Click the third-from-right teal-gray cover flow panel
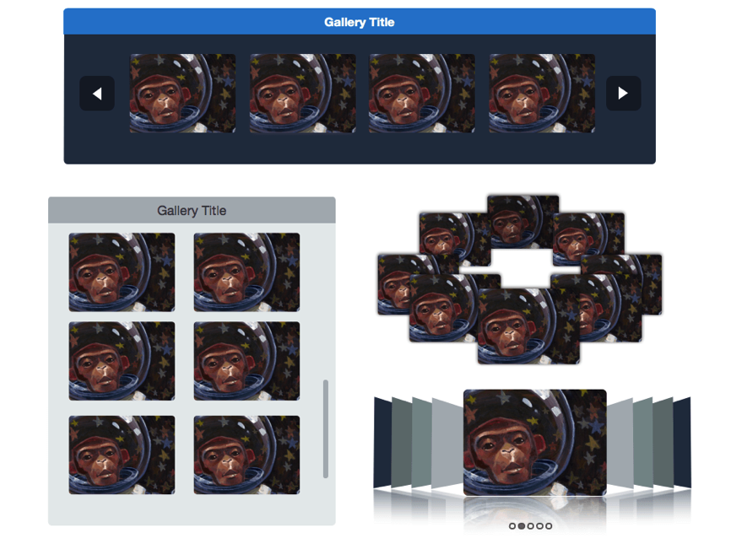Image resolution: width=747 pixels, height=560 pixels. (x=643, y=443)
